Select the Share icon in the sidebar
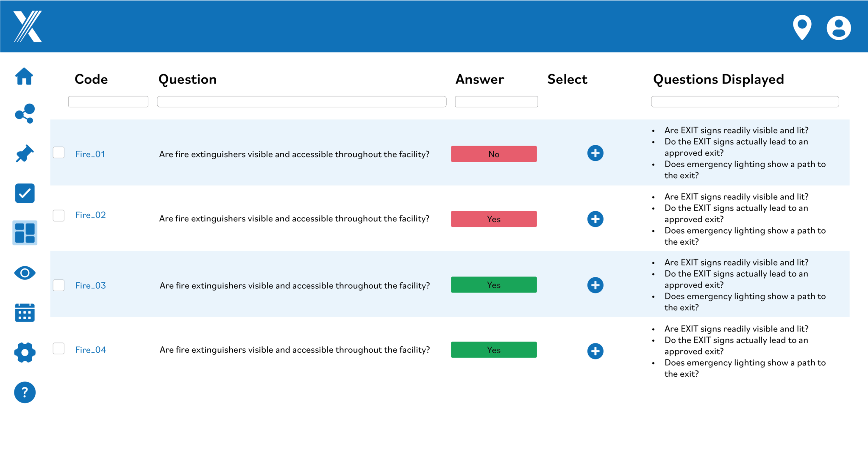This screenshot has width=868, height=453. 24,113
